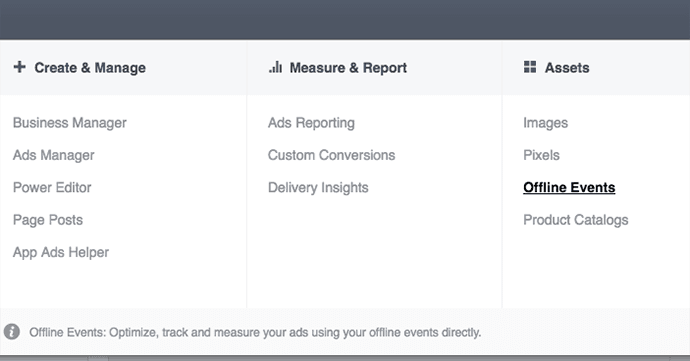Go to Page Posts
Image resolution: width=690 pixels, height=361 pixels.
(48, 220)
